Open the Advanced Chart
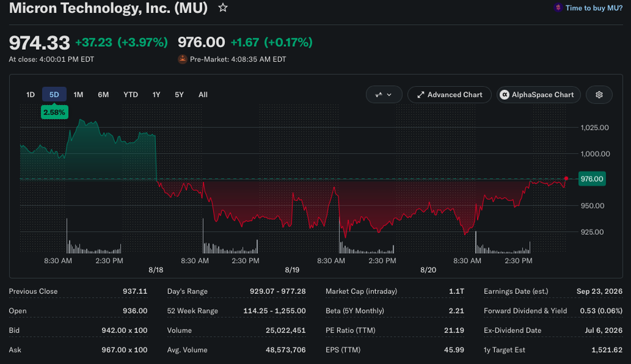 tap(449, 94)
